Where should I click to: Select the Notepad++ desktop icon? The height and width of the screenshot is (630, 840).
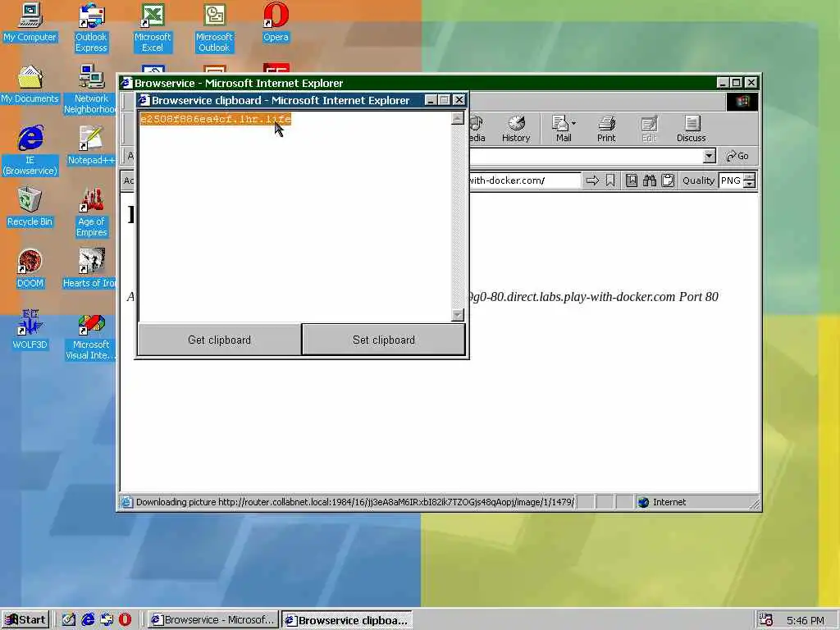click(91, 146)
